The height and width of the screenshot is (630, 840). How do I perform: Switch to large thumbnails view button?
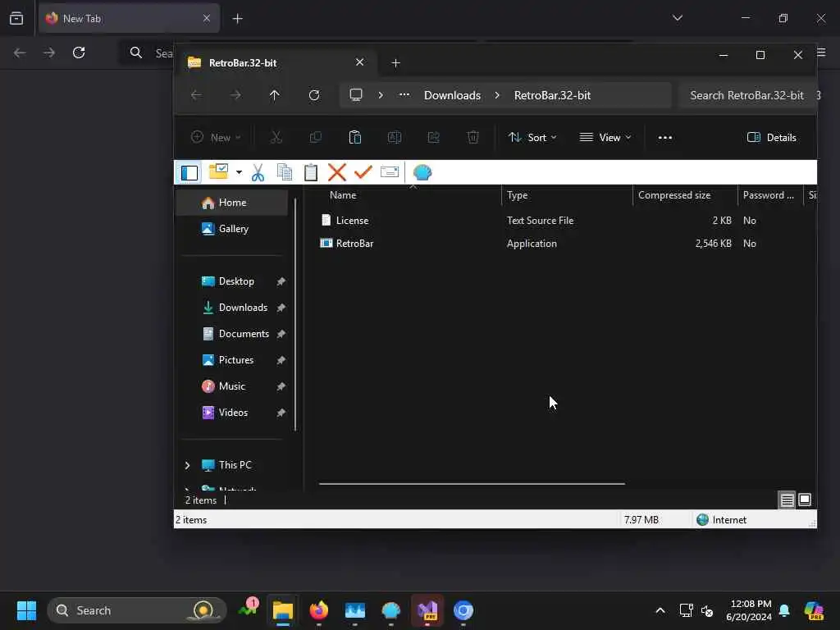point(805,500)
